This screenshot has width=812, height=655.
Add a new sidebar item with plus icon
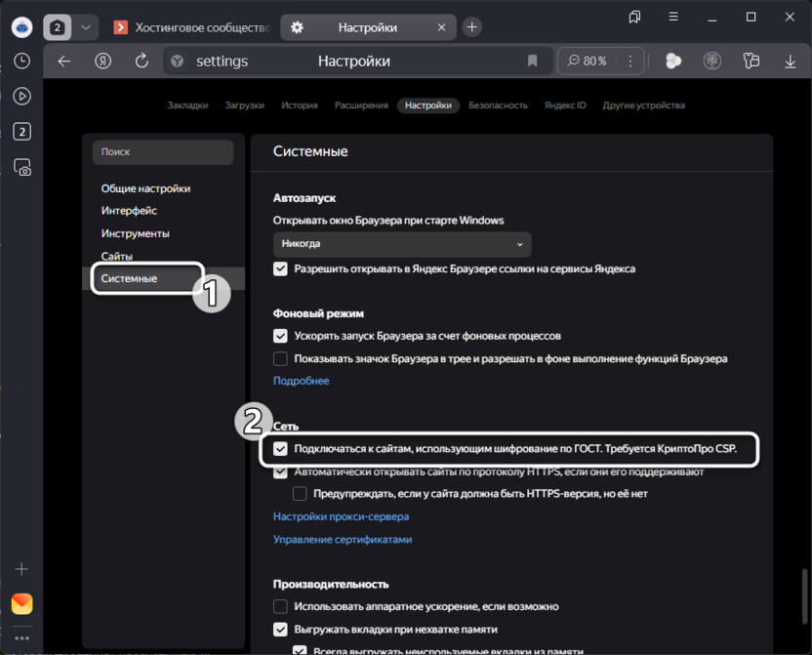tap(21, 569)
